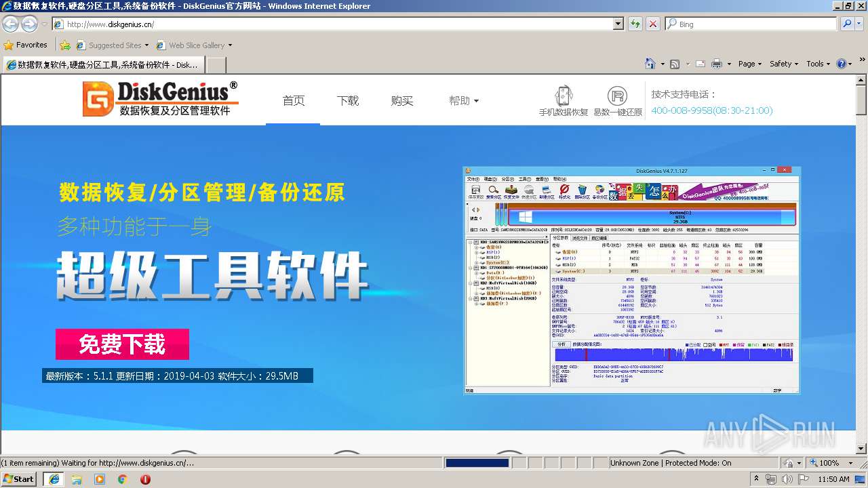Click 手机数据恢复 link text

pos(564,113)
